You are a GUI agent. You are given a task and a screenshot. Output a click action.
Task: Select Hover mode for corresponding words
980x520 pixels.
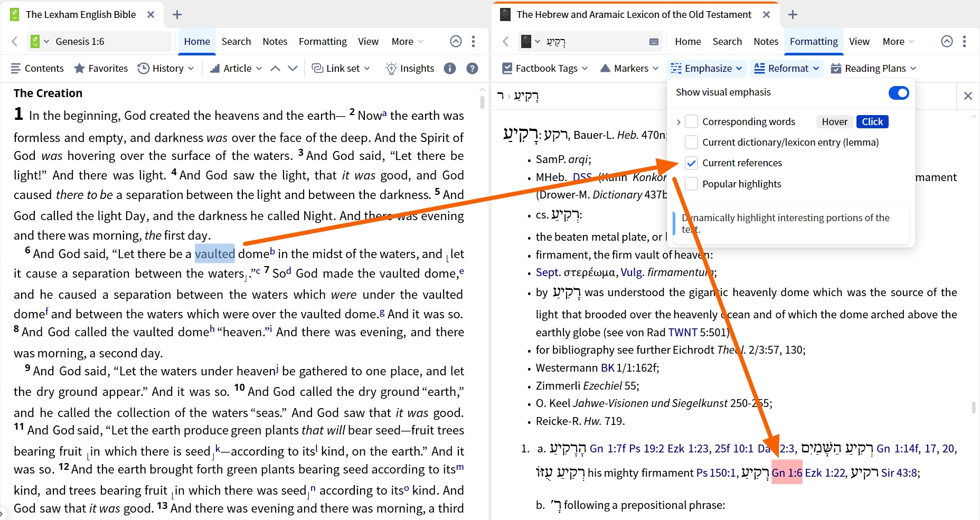pos(834,121)
